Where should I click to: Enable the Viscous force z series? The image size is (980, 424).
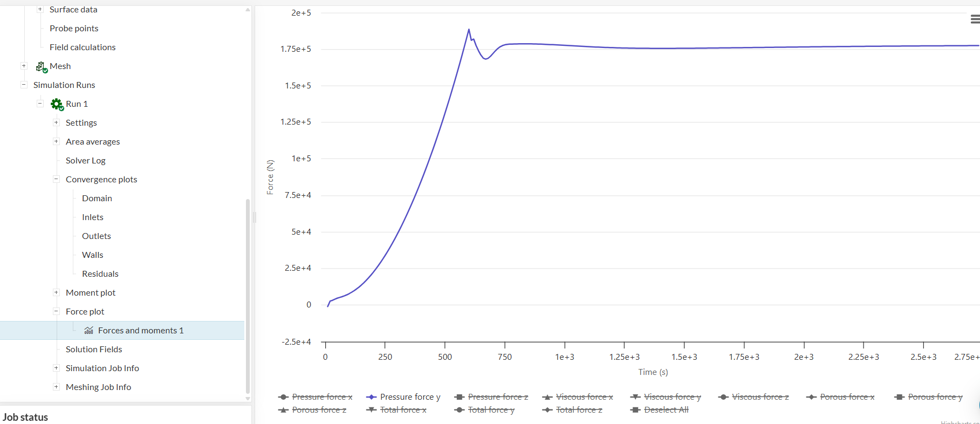click(760, 397)
